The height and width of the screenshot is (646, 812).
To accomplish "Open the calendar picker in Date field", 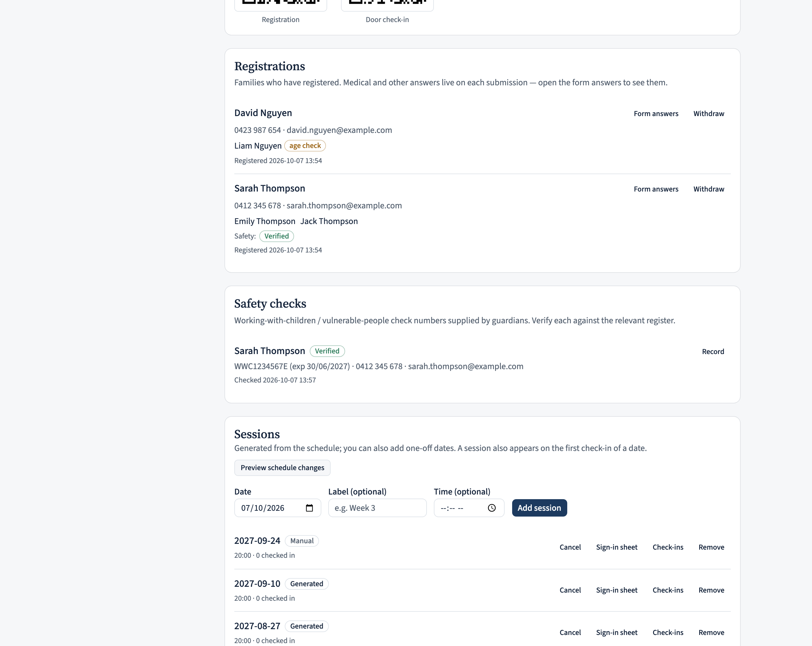I will [x=309, y=508].
